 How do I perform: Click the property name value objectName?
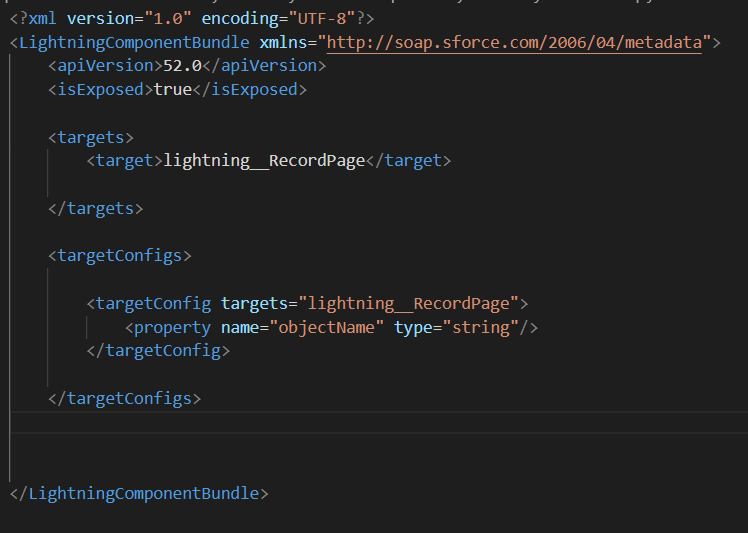pos(327,327)
